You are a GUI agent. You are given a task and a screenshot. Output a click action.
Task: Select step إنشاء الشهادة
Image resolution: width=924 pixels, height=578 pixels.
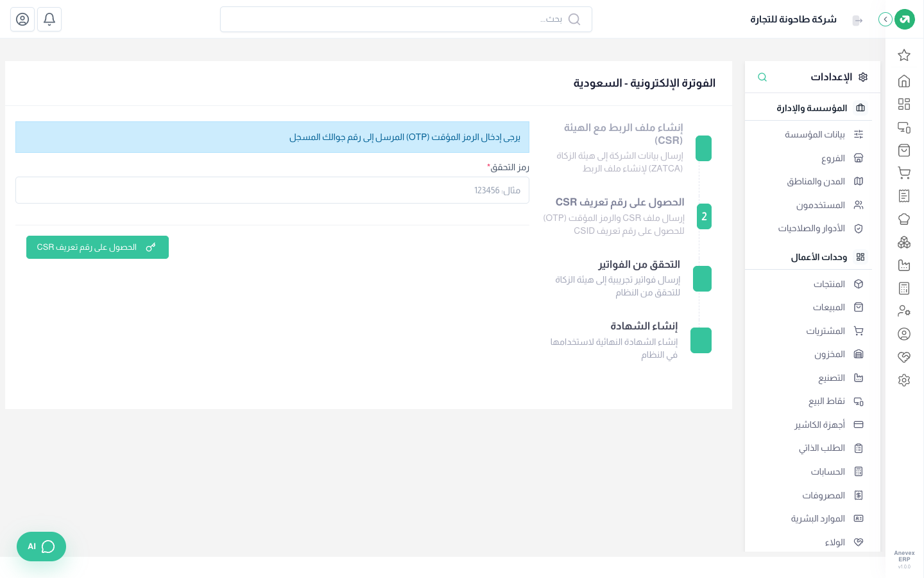pos(630,340)
